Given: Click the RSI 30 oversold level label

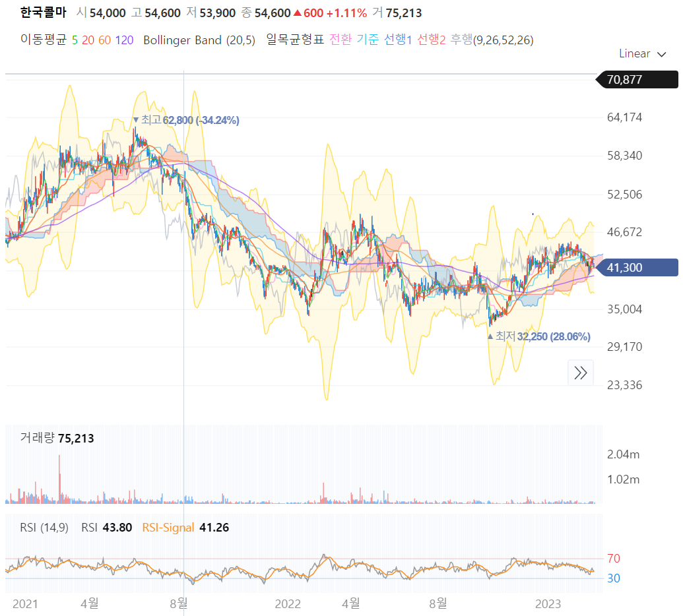Looking at the screenshot, I should tap(614, 578).
